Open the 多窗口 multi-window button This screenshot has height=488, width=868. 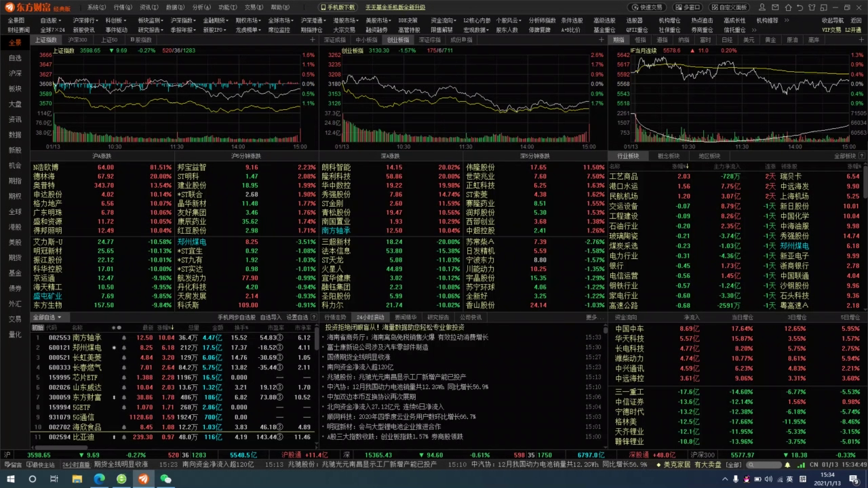tap(687, 7)
